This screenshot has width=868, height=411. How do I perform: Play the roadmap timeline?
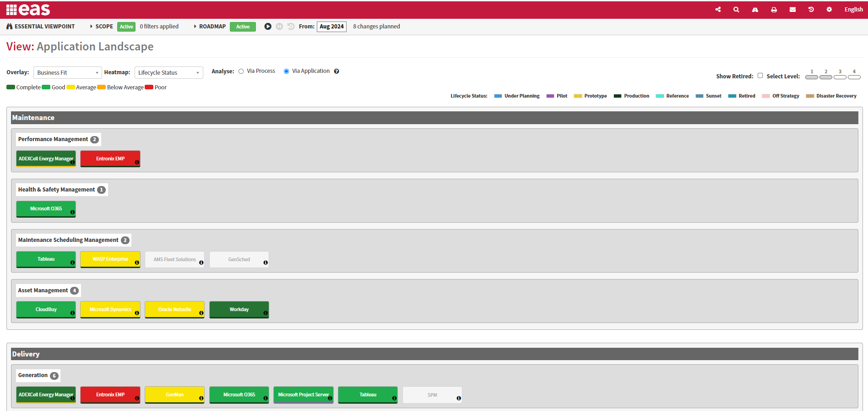pos(268,27)
